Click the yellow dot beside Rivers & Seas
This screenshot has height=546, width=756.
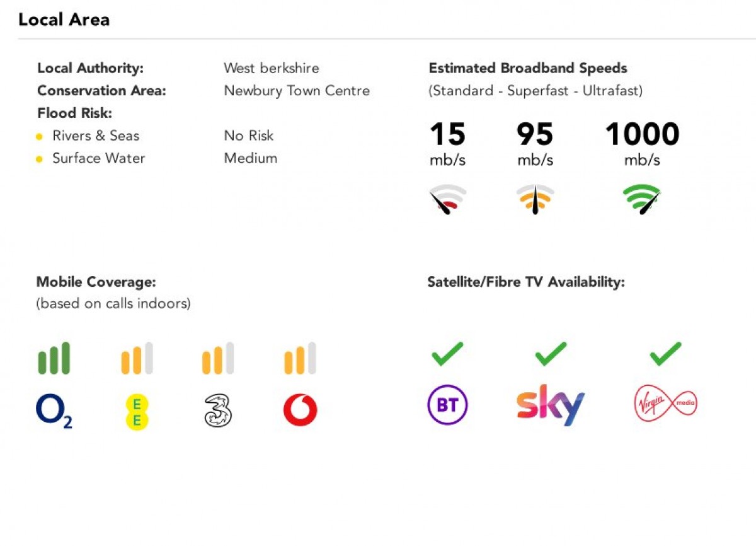(x=39, y=136)
